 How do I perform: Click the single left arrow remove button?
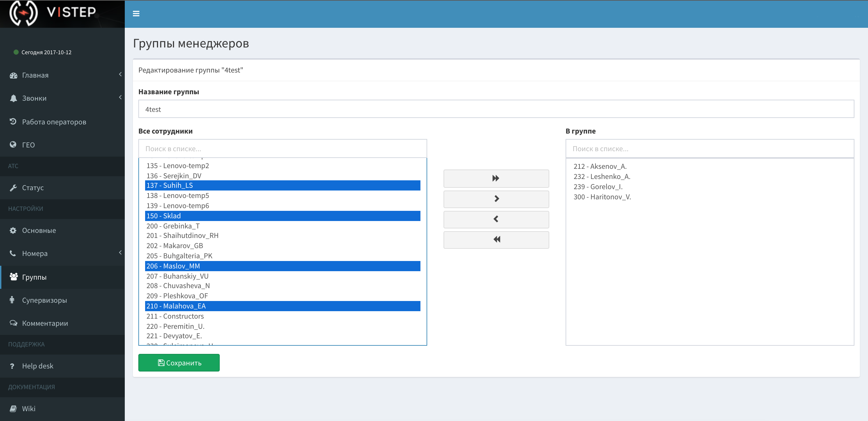pyautogui.click(x=496, y=219)
